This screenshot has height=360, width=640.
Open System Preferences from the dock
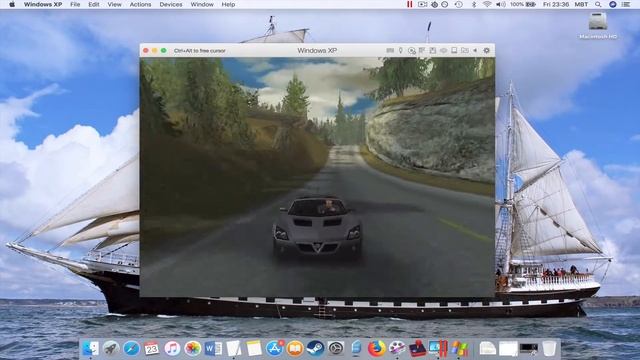click(336, 349)
